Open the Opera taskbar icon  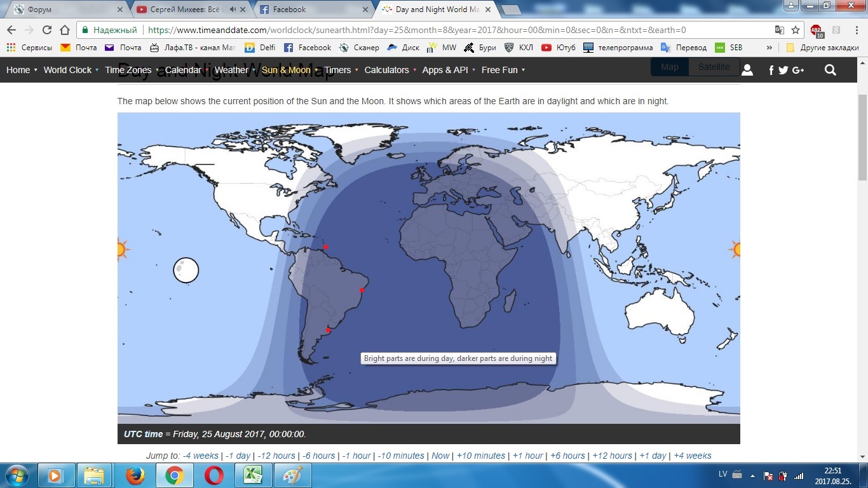pos(214,475)
